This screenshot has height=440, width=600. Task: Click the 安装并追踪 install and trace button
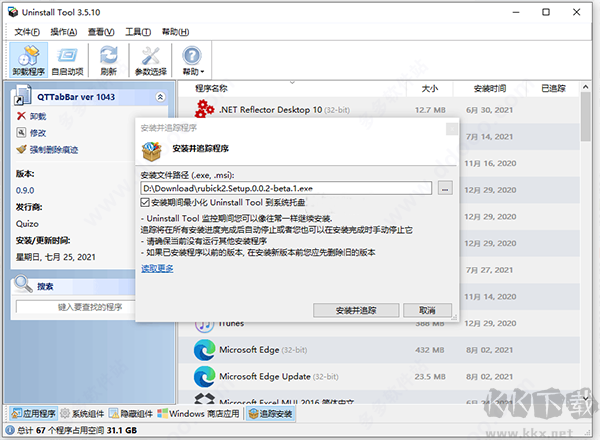tap(356, 310)
